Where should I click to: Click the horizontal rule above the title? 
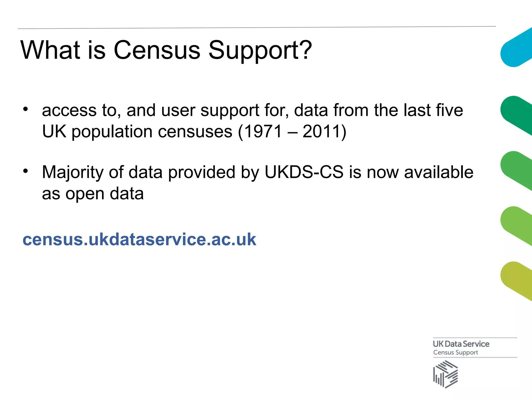click(257, 27)
